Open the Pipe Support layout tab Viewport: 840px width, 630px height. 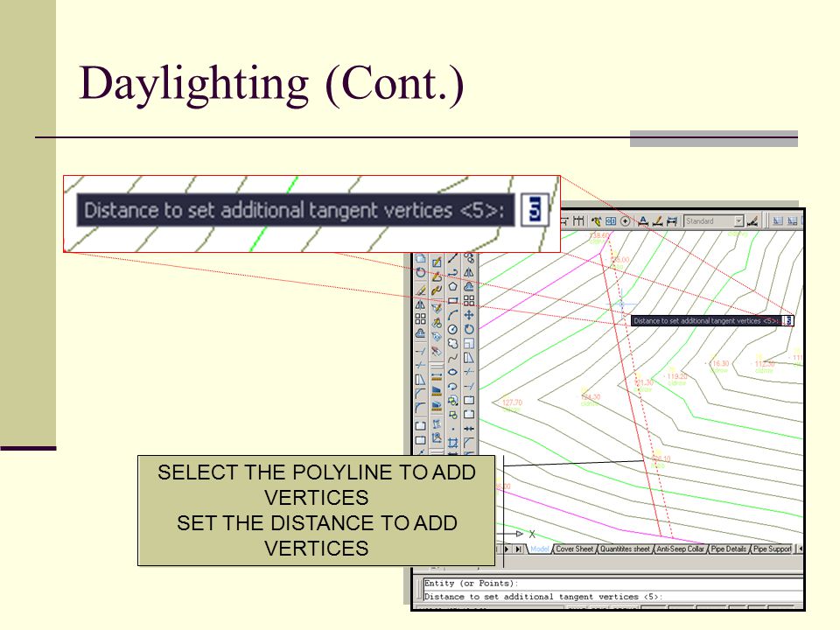tap(772, 549)
